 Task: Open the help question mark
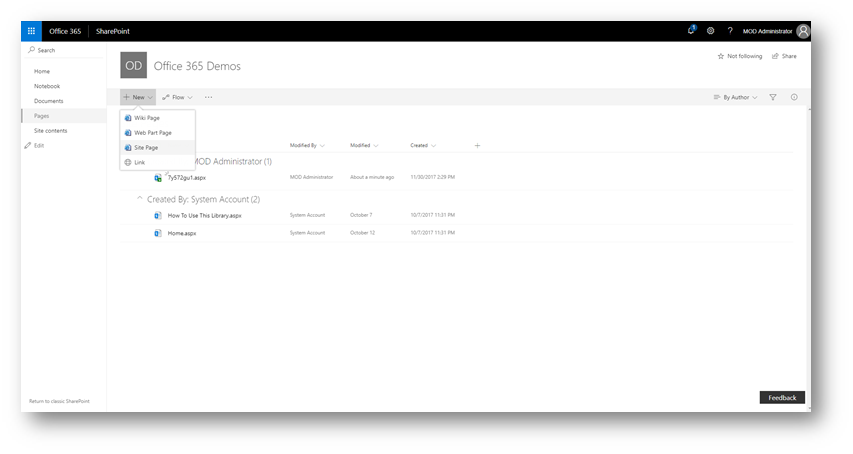(730, 31)
